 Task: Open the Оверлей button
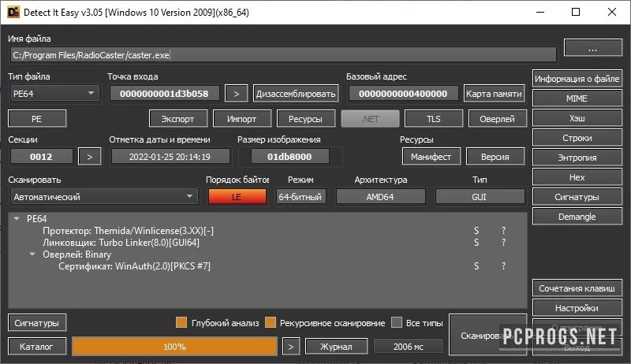click(x=498, y=119)
